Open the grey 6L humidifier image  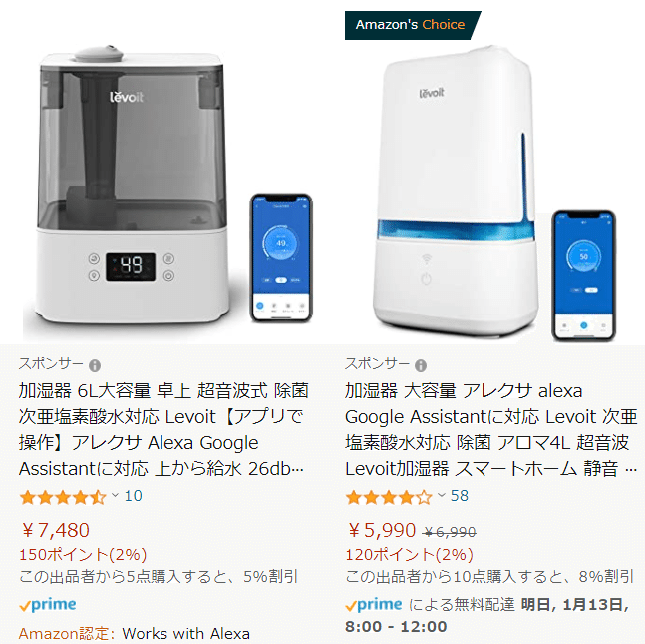pos(166,185)
